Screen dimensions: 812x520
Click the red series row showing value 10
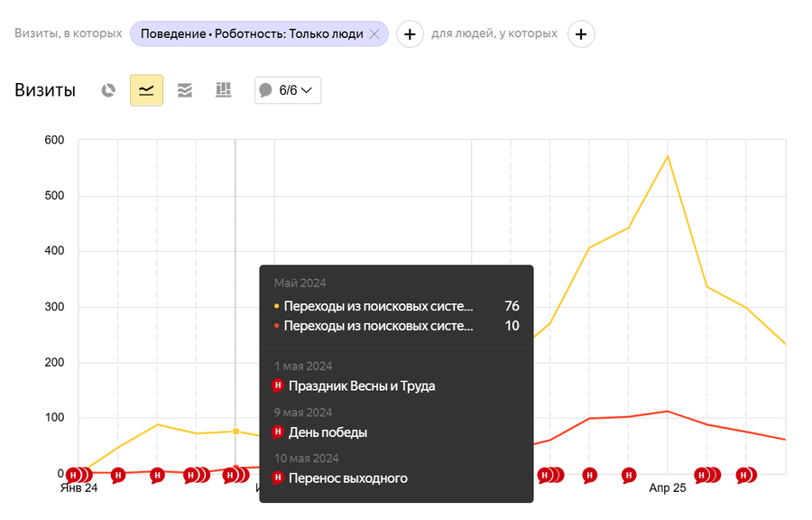point(397,326)
